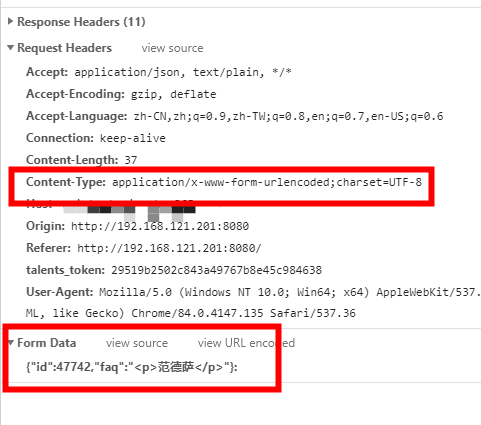Screen dimensions: 481x425
Task: Select the form data JSON payload
Action: (x=132, y=367)
